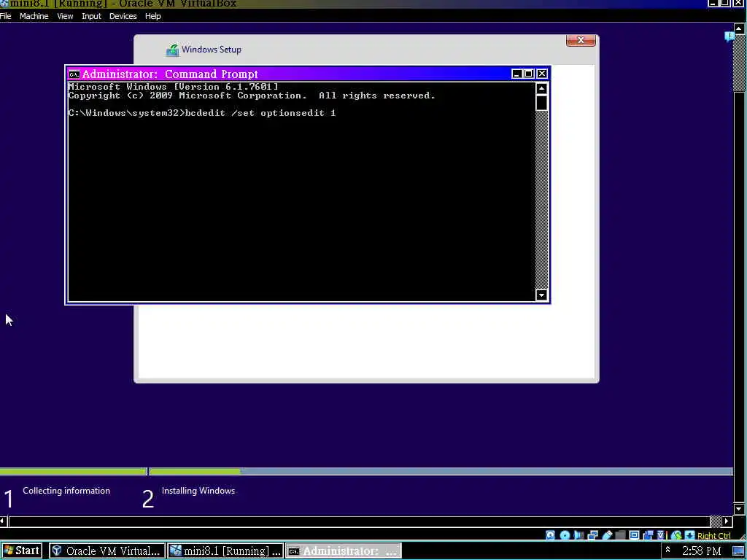The height and width of the screenshot is (560, 747).
Task: Expand the hidden system tray icons
Action: (x=668, y=550)
